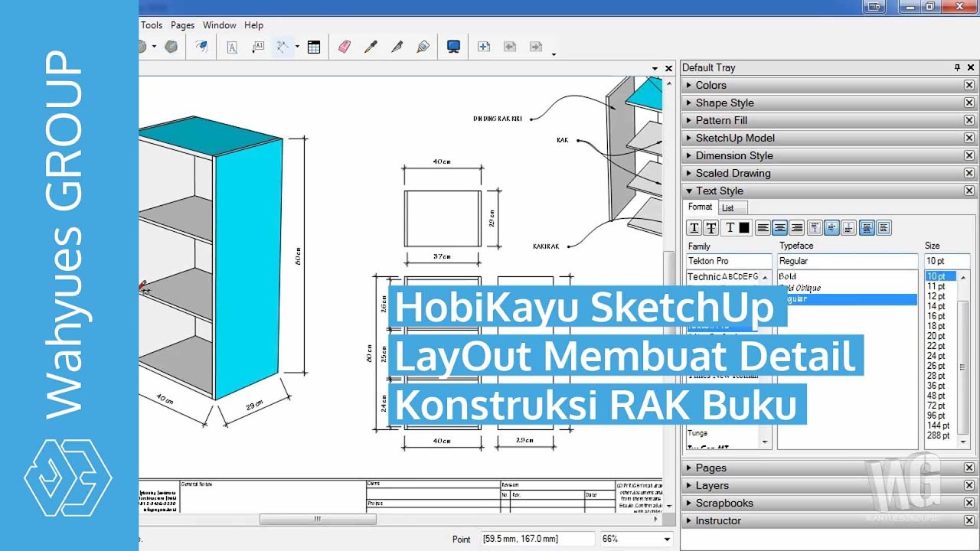Viewport: 980px width, 551px height.
Task: Open the Dimension tool dropdown arrow
Action: click(x=297, y=47)
